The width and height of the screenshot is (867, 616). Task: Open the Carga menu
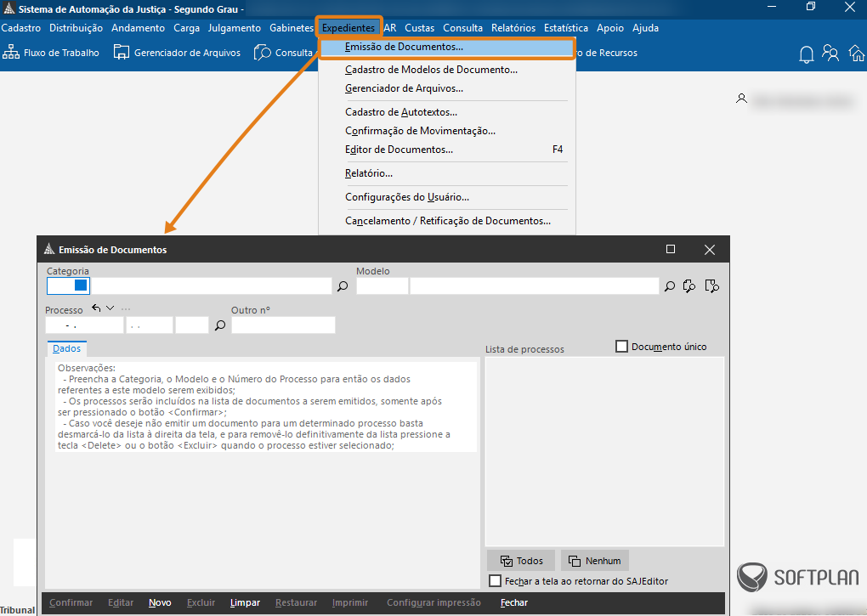tap(186, 28)
